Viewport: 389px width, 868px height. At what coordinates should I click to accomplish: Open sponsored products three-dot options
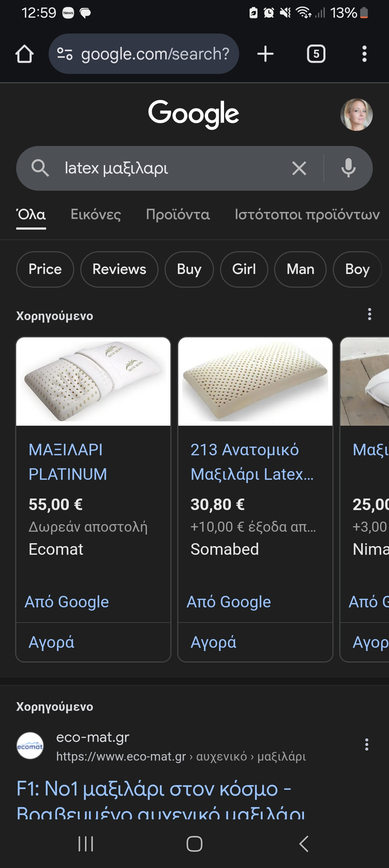coord(369,314)
